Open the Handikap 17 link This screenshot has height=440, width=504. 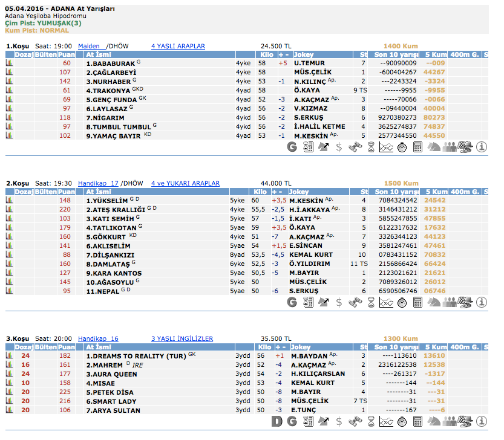click(x=98, y=183)
